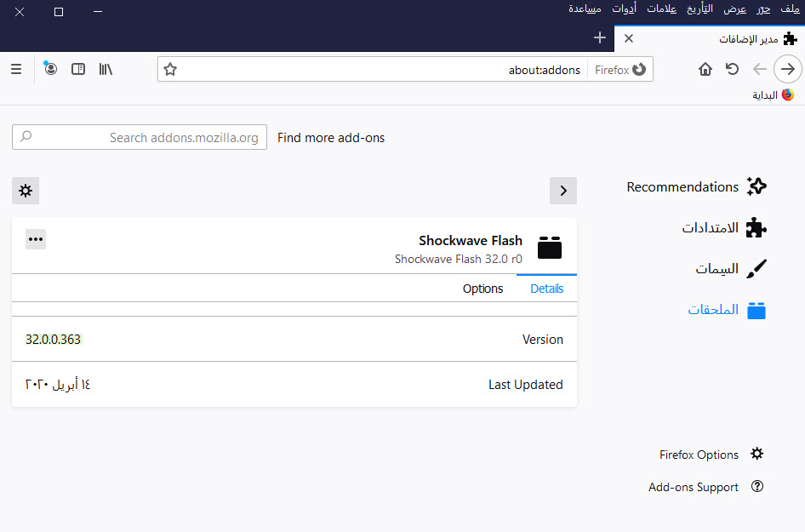Bookmark this page with the star icon
Image resolution: width=805 pixels, height=532 pixels.
click(x=170, y=69)
